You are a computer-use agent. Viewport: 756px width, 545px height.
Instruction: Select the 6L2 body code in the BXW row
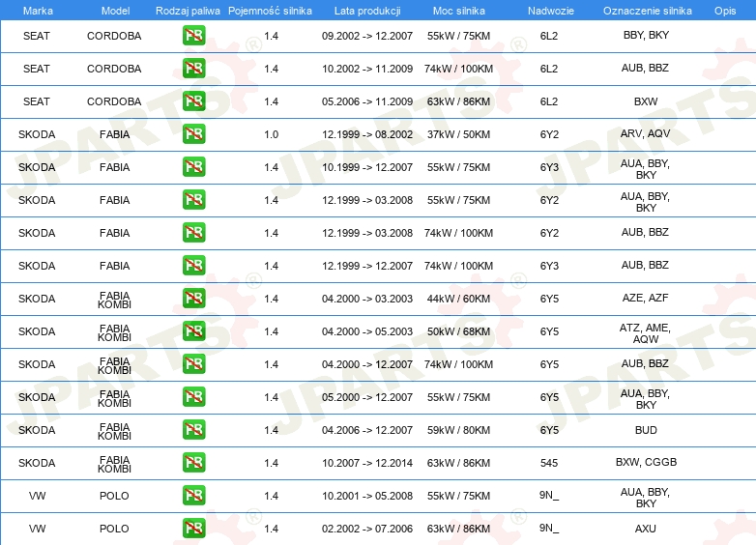point(549,101)
